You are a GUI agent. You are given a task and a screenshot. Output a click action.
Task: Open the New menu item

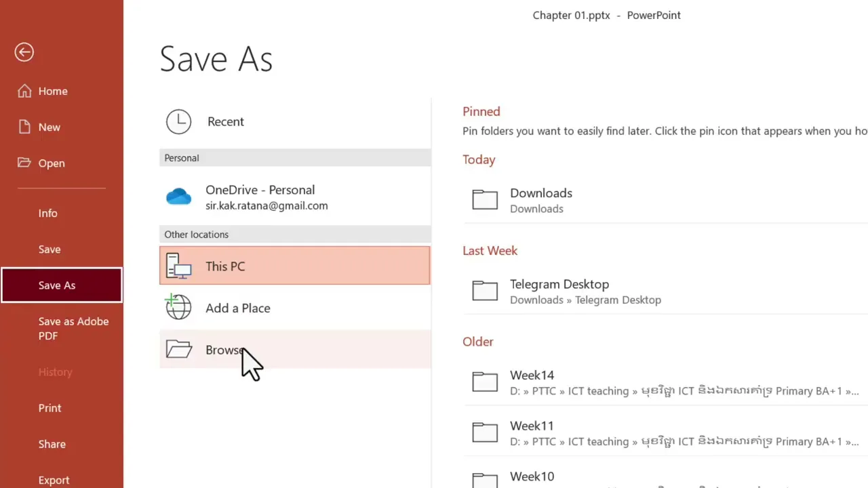pyautogui.click(x=62, y=127)
